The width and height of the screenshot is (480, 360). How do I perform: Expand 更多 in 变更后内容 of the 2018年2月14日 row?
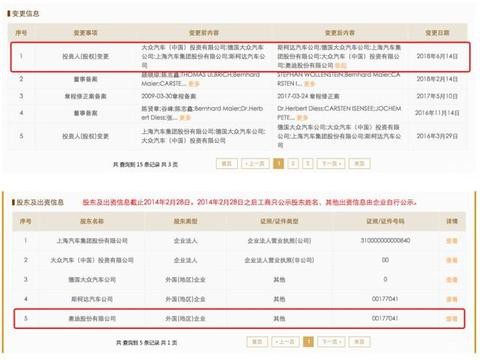point(309,84)
